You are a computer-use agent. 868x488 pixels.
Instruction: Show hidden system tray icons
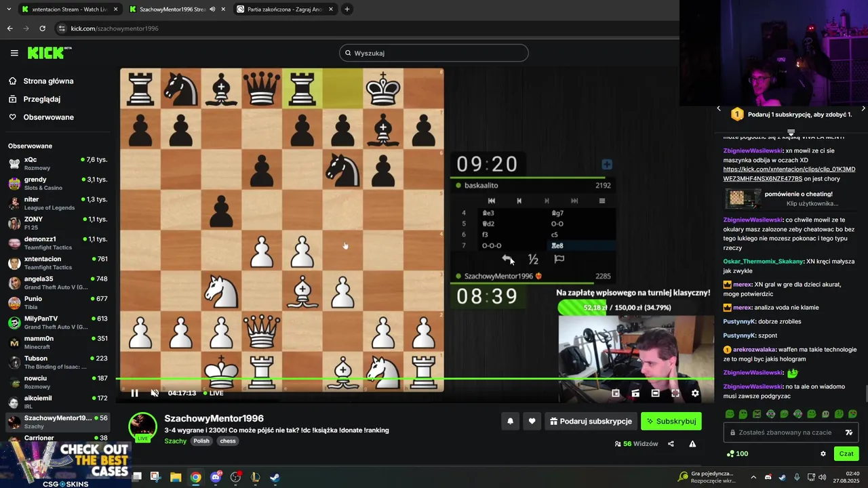(753, 477)
